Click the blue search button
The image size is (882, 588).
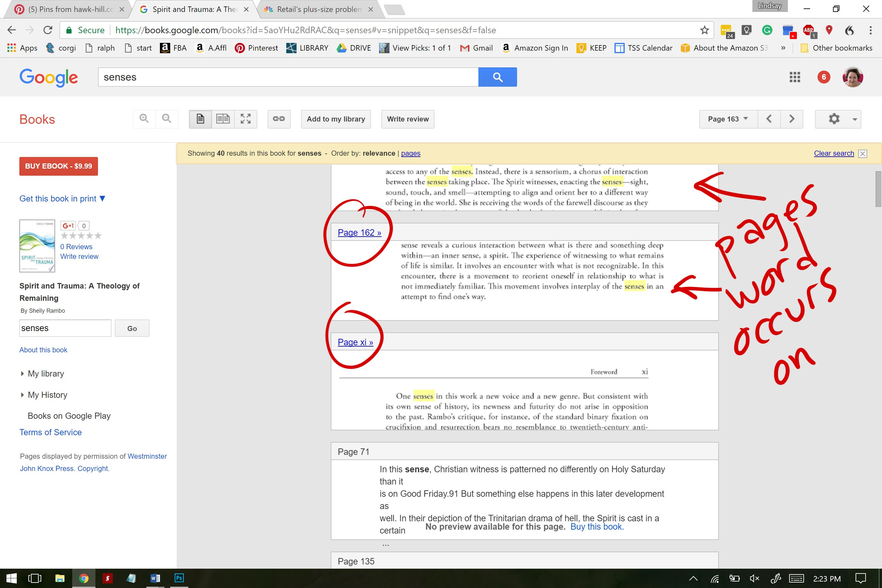[x=497, y=77]
